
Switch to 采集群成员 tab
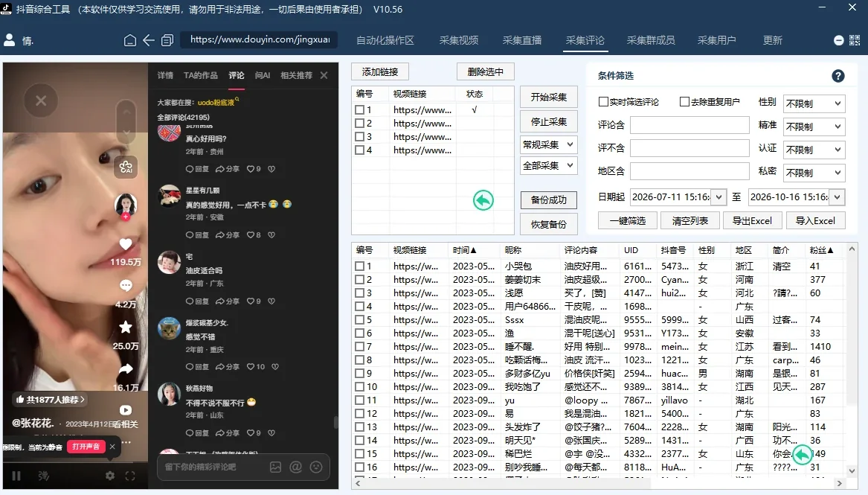tap(651, 40)
